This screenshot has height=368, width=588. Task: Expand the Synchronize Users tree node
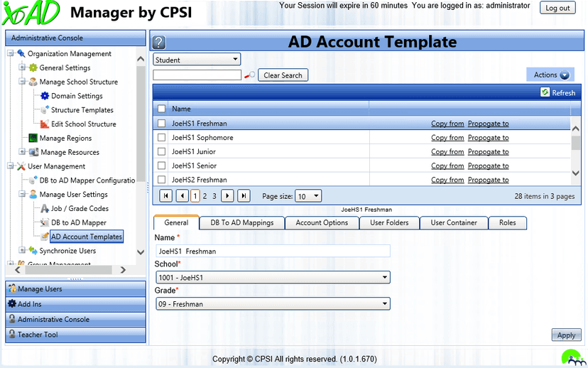(x=23, y=250)
